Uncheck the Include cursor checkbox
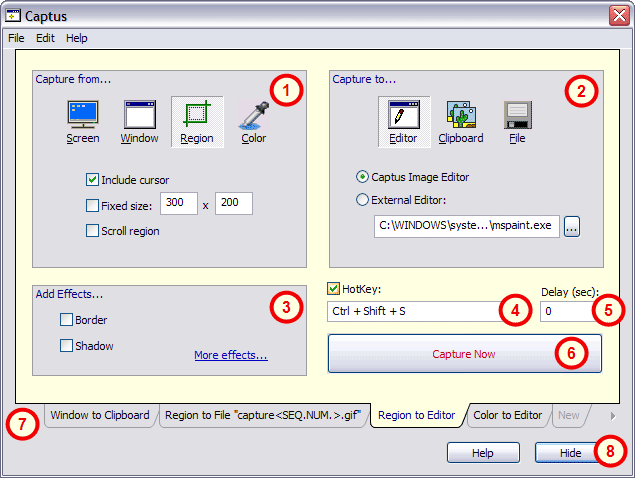This screenshot has height=478, width=635. [x=93, y=180]
